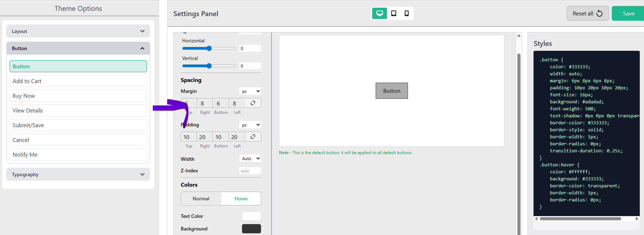
Task: Toggle the padding link-values icon
Action: [x=253, y=137]
